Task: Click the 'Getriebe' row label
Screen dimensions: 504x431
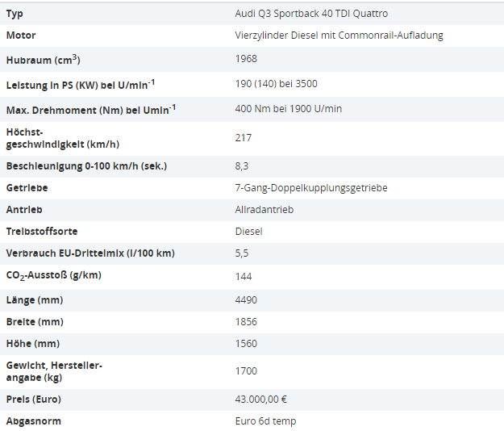Action: [x=27, y=188]
